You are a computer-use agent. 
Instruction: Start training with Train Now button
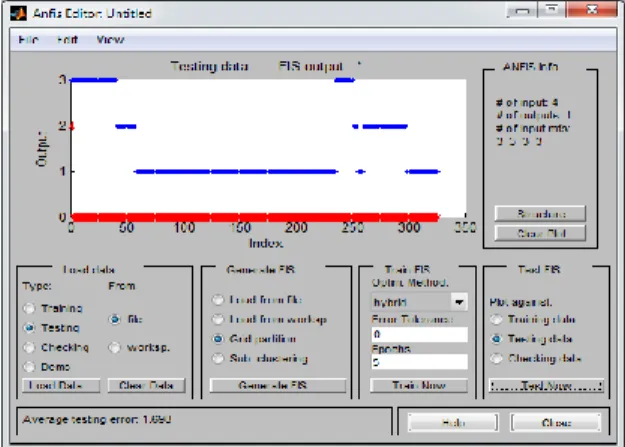point(419,386)
